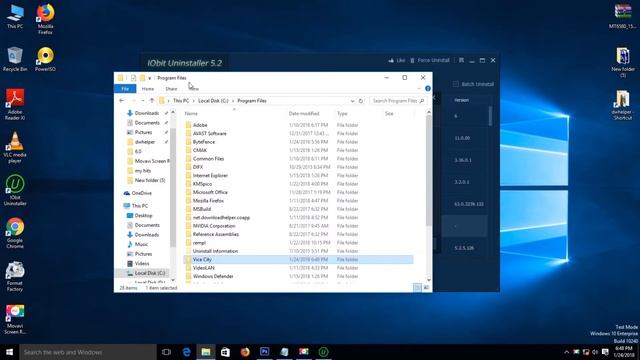Launch Microsoft Edge from the taskbar
Image resolution: width=640 pixels, height=360 pixels.
pos(186,352)
